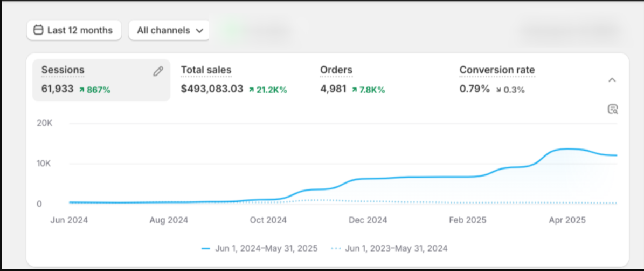This screenshot has width=644, height=271.
Task: Select the Total sales metric
Action: point(206,70)
